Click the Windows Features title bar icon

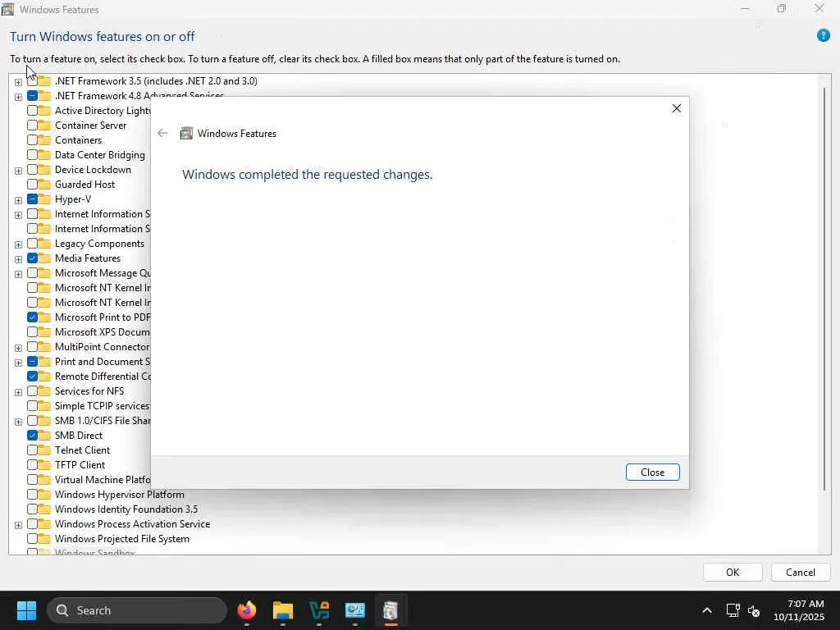[x=7, y=9]
